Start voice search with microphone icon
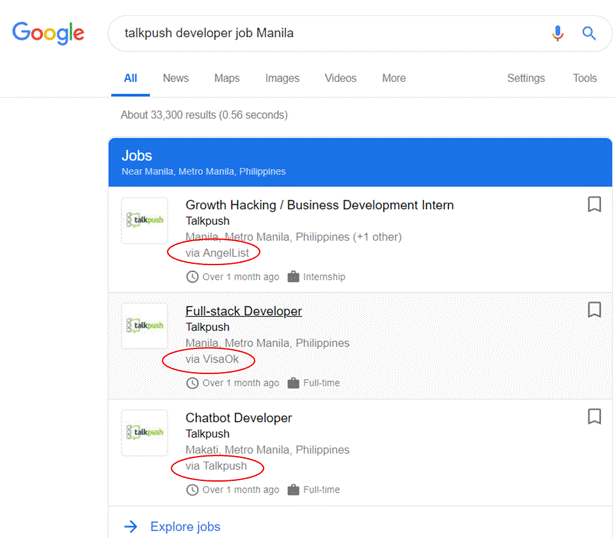Image resolution: width=616 pixels, height=538 pixels. tap(557, 33)
